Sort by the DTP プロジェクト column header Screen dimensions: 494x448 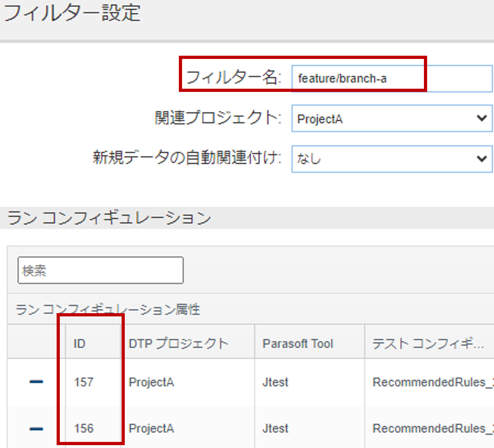coord(178,344)
